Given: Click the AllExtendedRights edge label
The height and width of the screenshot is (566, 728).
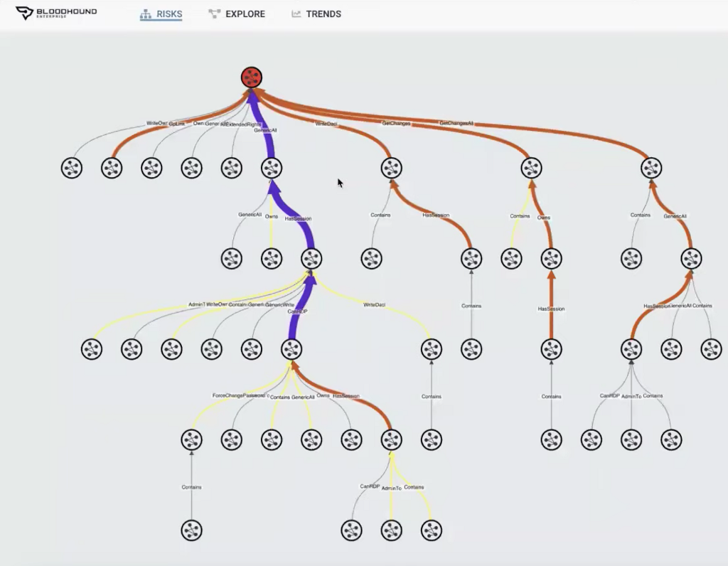Looking at the screenshot, I should point(241,124).
